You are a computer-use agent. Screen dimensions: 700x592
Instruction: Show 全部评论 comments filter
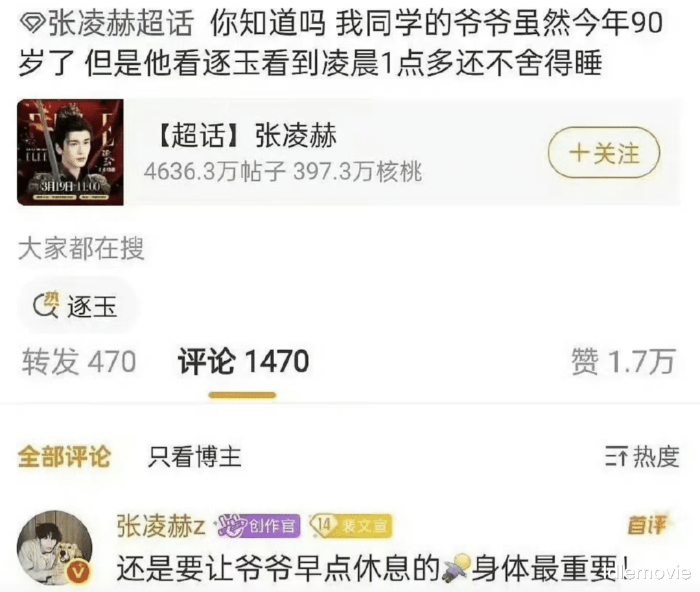[64, 456]
